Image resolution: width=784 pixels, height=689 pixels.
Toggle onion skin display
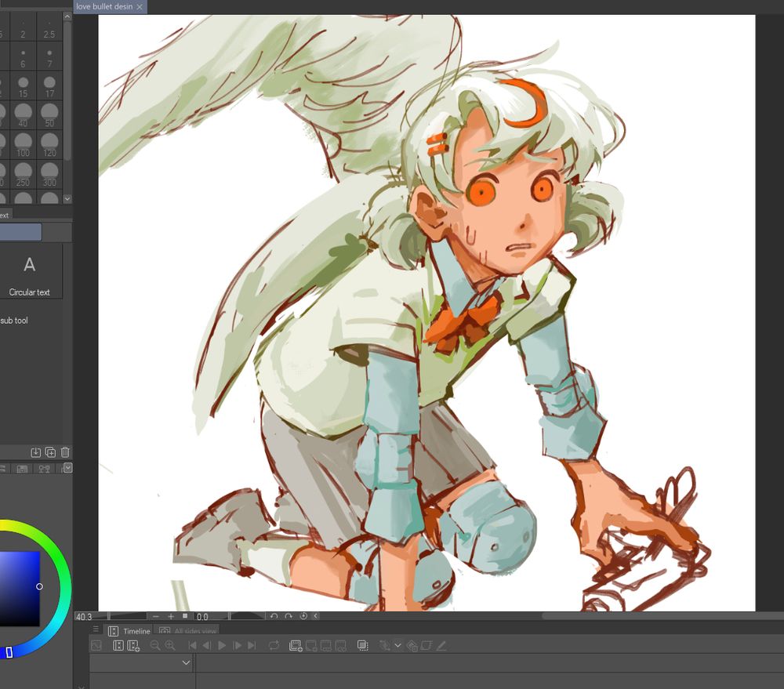(x=363, y=646)
